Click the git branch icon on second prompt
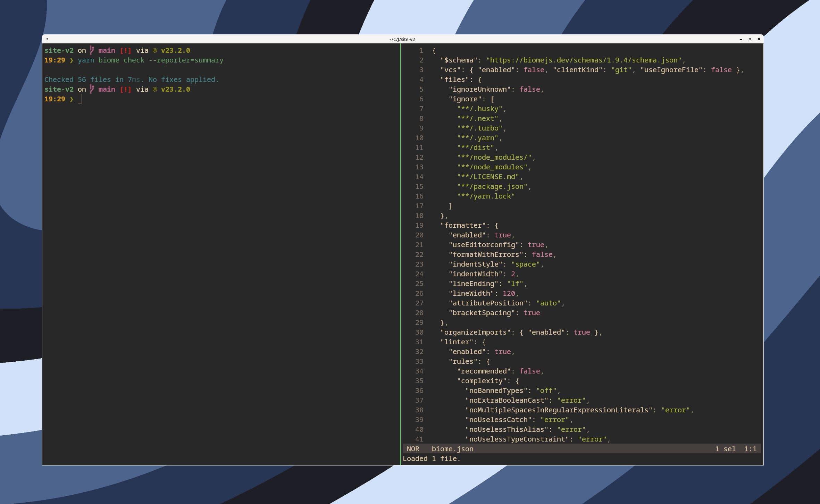Image resolution: width=820 pixels, height=504 pixels. coord(92,89)
